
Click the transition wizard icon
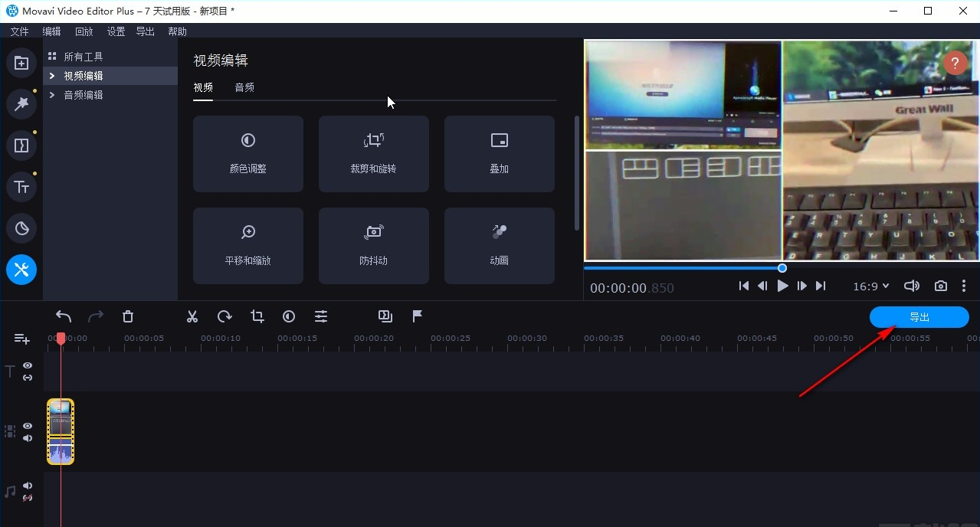(385, 316)
